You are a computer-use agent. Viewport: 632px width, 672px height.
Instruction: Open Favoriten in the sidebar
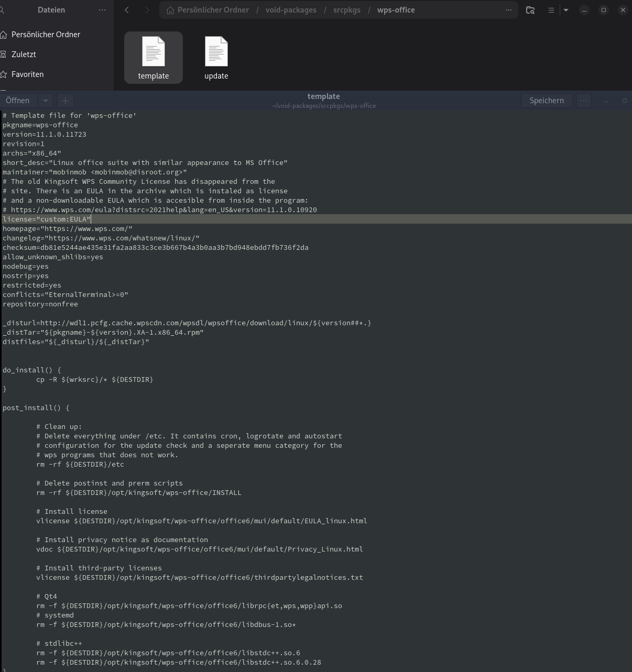27,74
